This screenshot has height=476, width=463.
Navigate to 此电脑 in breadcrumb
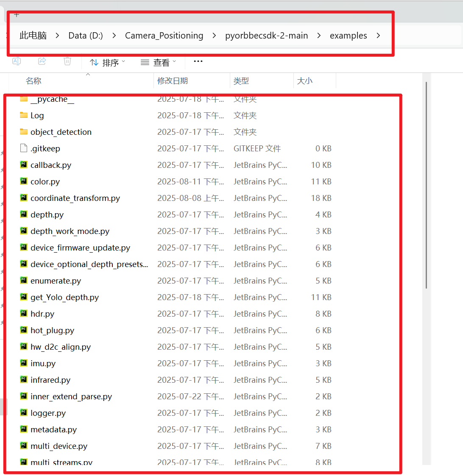click(x=33, y=36)
